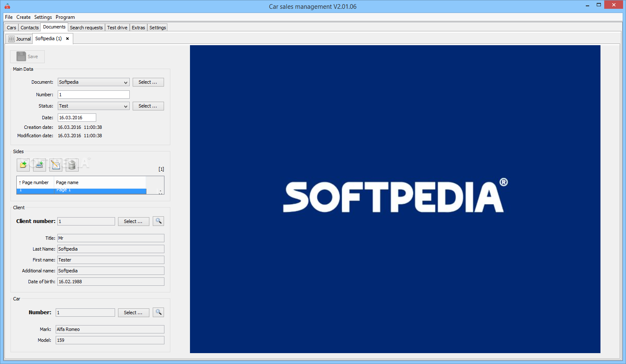
Task: Click the add page from scanner icon
Action: [x=39, y=165]
